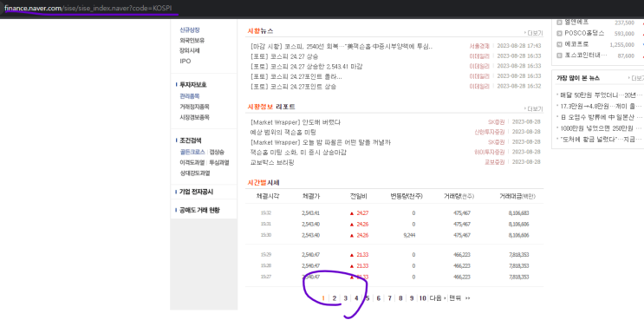The height and width of the screenshot is (320, 644).
Task: Click 다음 in the pagination
Action: click(x=438, y=298)
